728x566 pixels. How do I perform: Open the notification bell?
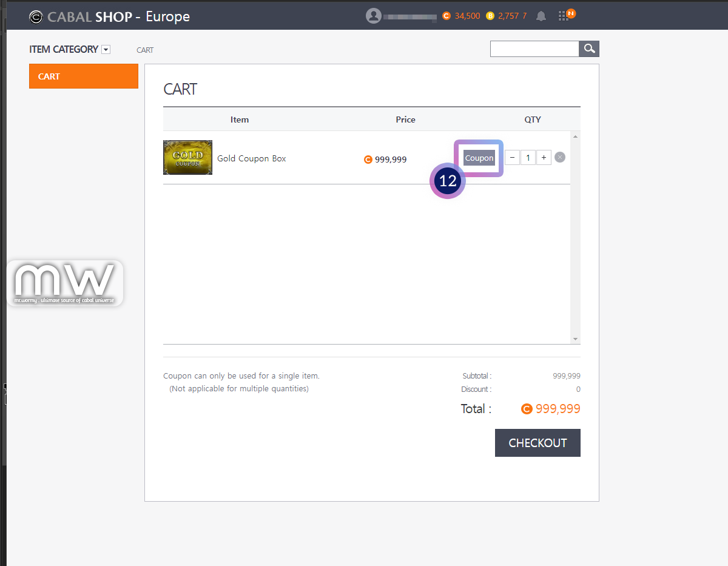pyautogui.click(x=541, y=16)
